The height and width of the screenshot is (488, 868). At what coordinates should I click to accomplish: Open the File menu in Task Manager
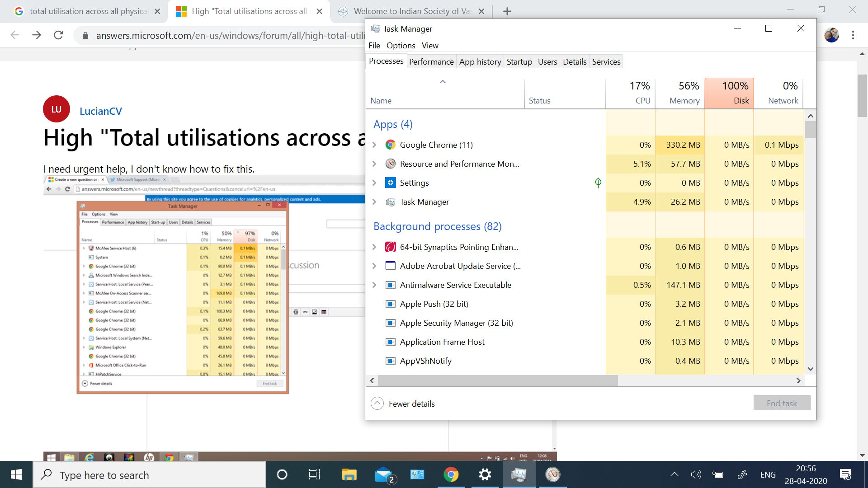click(374, 46)
